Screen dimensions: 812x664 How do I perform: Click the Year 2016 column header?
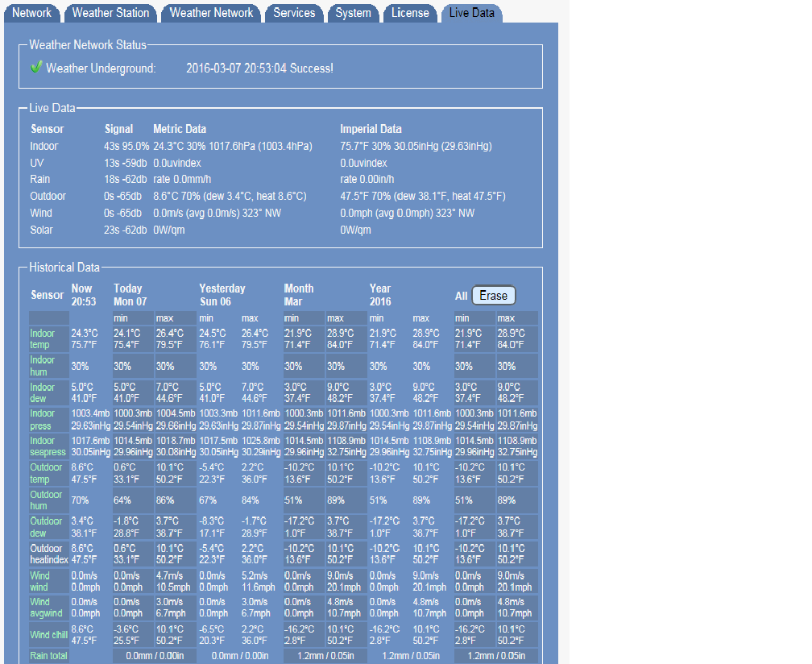380,295
